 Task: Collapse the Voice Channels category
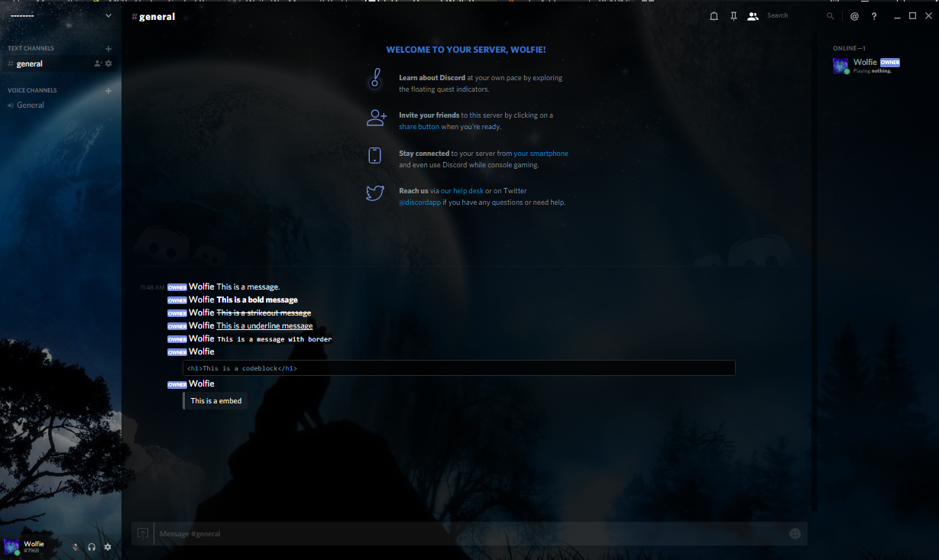click(32, 91)
